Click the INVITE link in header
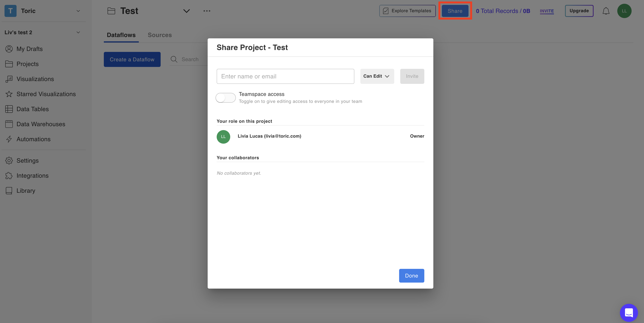This screenshot has height=323, width=644. [547, 11]
